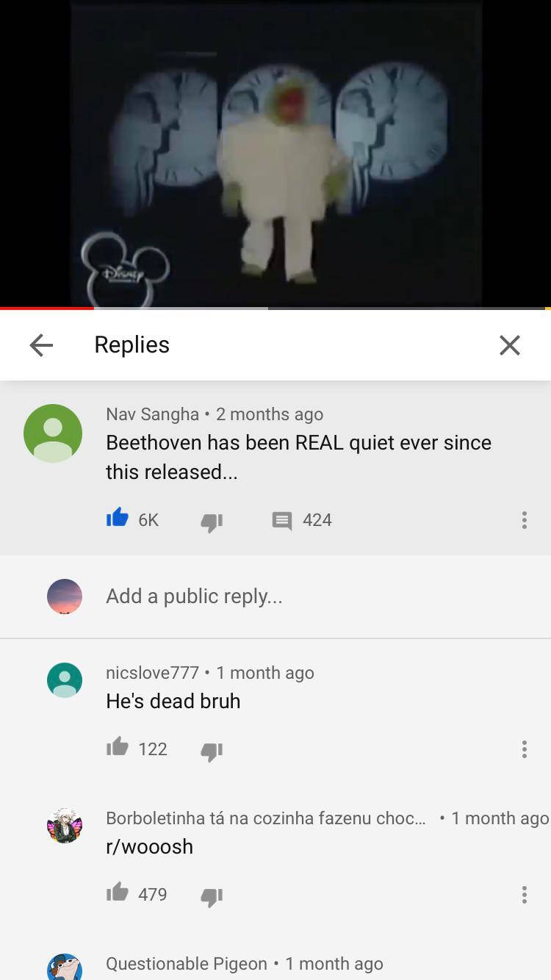Image resolution: width=551 pixels, height=980 pixels.
Task: Dislike Nav Sangha's Beethoven comment
Action: click(212, 521)
